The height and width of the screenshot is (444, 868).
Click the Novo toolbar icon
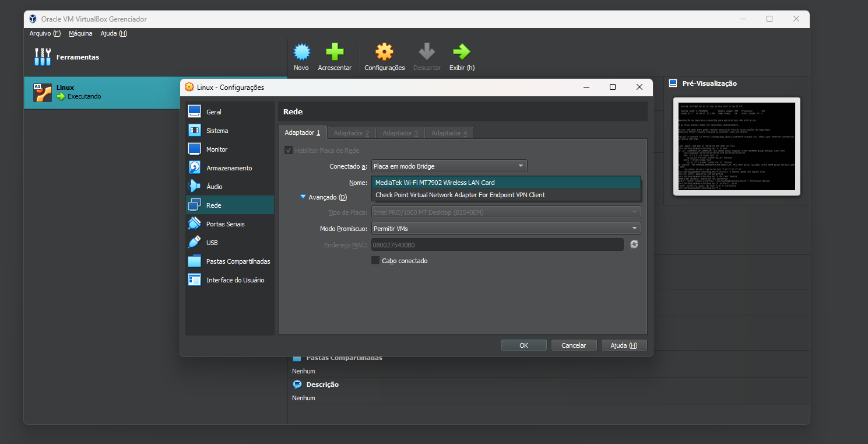[301, 52]
